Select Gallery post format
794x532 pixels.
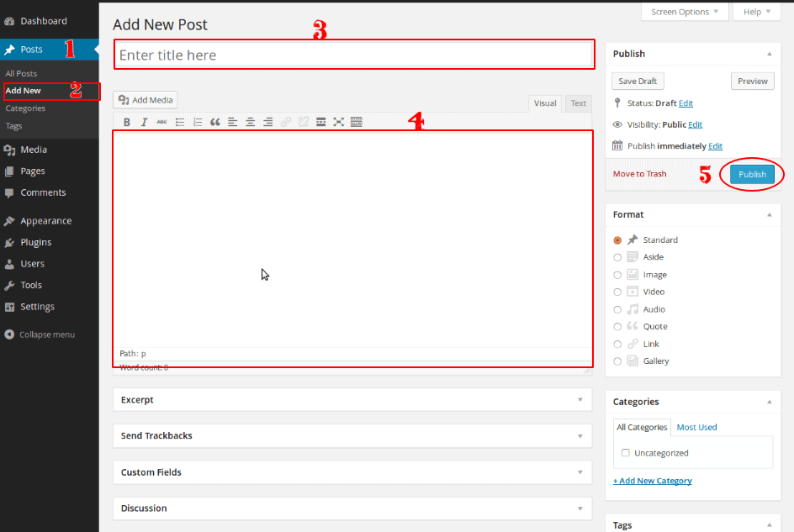pyautogui.click(x=617, y=361)
